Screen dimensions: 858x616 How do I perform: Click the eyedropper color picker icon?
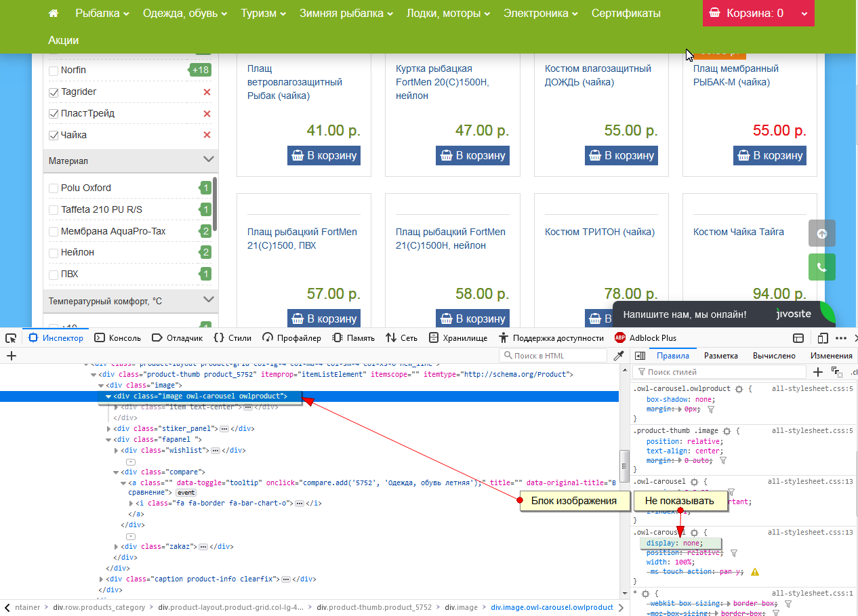tap(618, 356)
